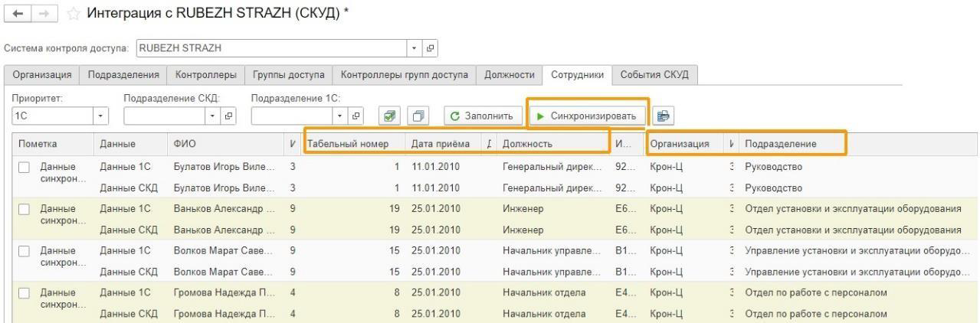Viewport: 980px width, 323px height.
Task: Open the События СКУД tab
Action: coord(654,74)
